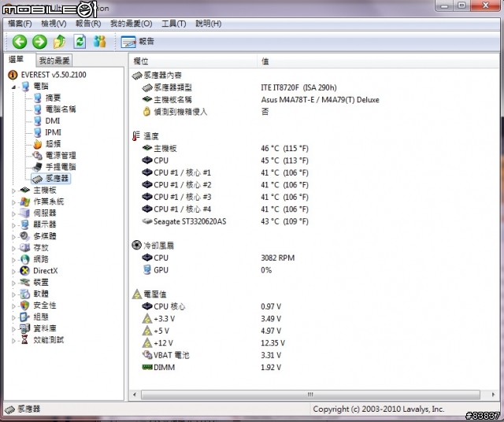Click the 電源管理 icon in tree
The width and height of the screenshot is (504, 422).
38,156
